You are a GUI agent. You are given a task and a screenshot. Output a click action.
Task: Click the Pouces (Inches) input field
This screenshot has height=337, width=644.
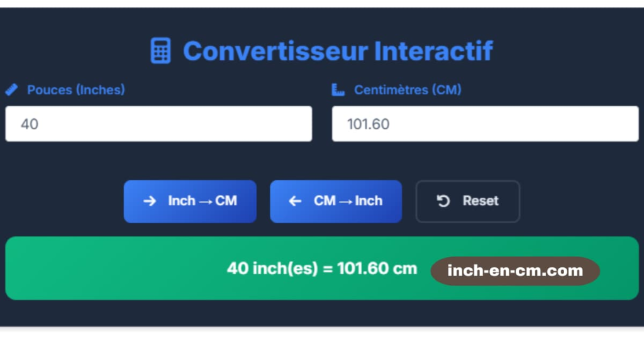tap(158, 124)
